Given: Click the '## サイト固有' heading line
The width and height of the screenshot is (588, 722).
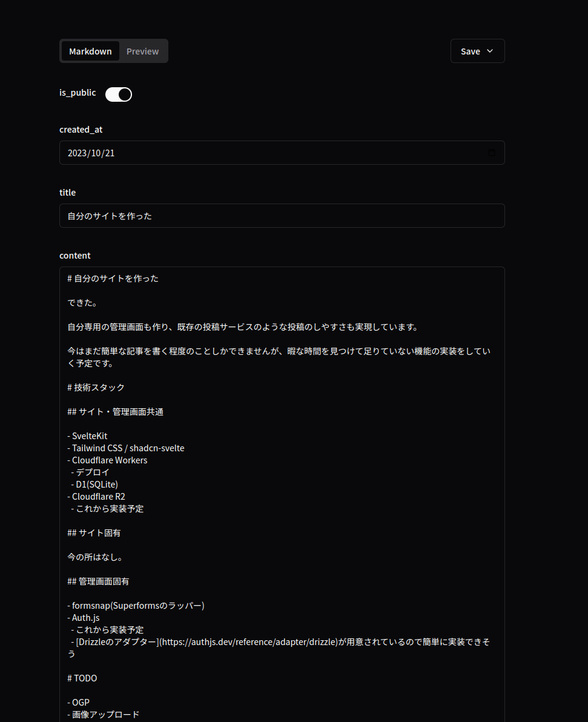Looking at the screenshot, I should (x=94, y=533).
